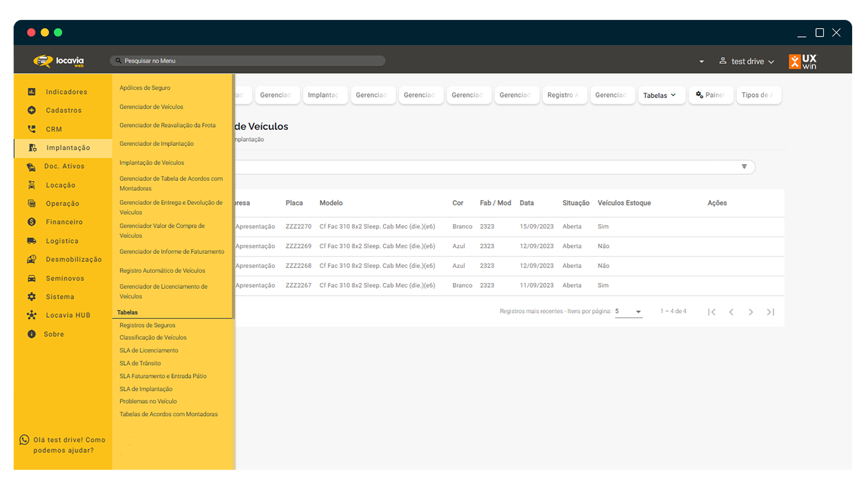Image resolution: width=868 pixels, height=488 pixels.
Task: Open Gerenciador de Reavaliação da Frota
Action: 167,125
